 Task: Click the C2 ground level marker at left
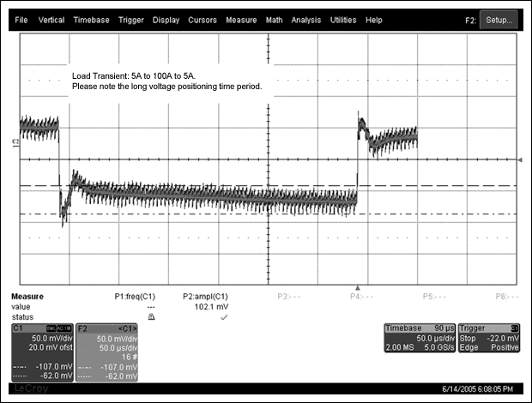pos(15,142)
